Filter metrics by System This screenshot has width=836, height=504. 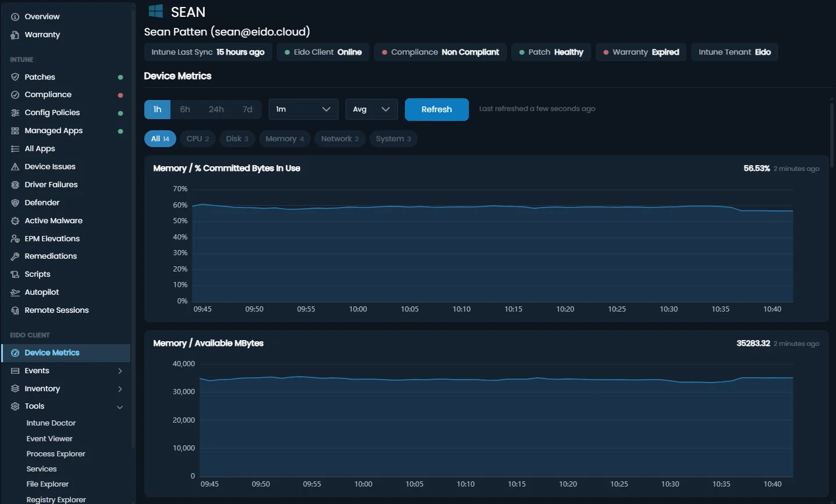(x=393, y=138)
